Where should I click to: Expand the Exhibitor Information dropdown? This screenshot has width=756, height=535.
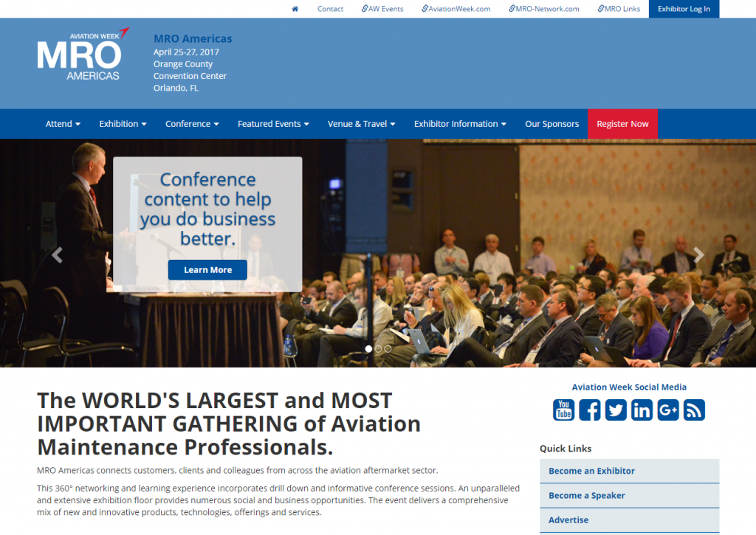[460, 124]
